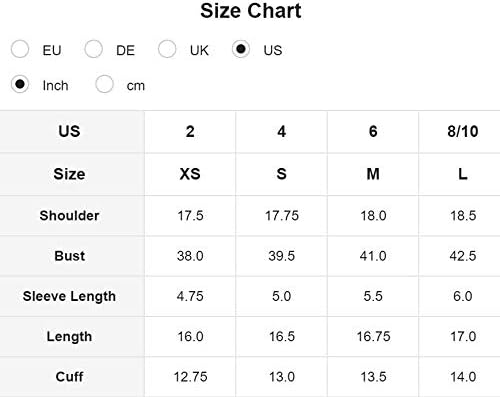Select the EU radio button
The image size is (500, 397).
click(x=20, y=49)
